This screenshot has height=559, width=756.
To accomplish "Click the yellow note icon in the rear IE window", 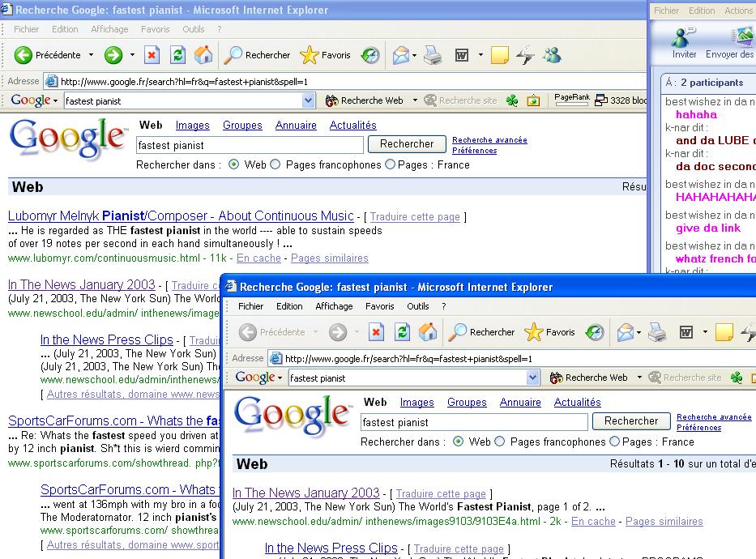I will (x=499, y=55).
